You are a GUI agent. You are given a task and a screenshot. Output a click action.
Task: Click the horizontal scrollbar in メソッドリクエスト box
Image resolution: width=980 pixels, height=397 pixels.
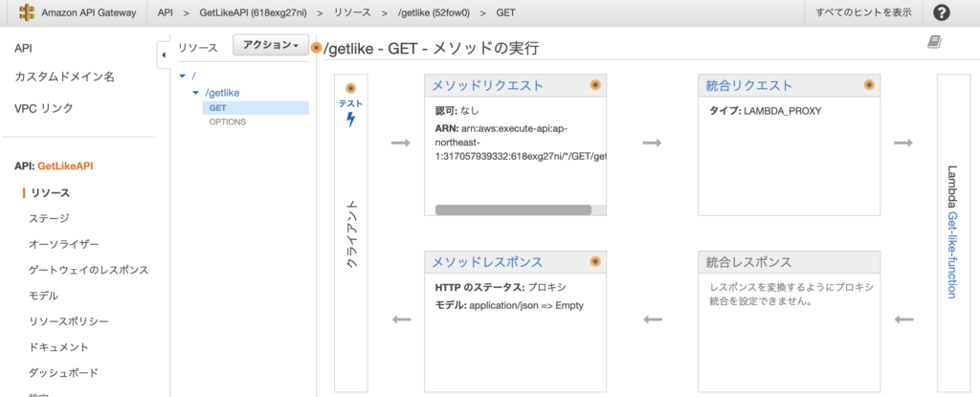coord(513,210)
